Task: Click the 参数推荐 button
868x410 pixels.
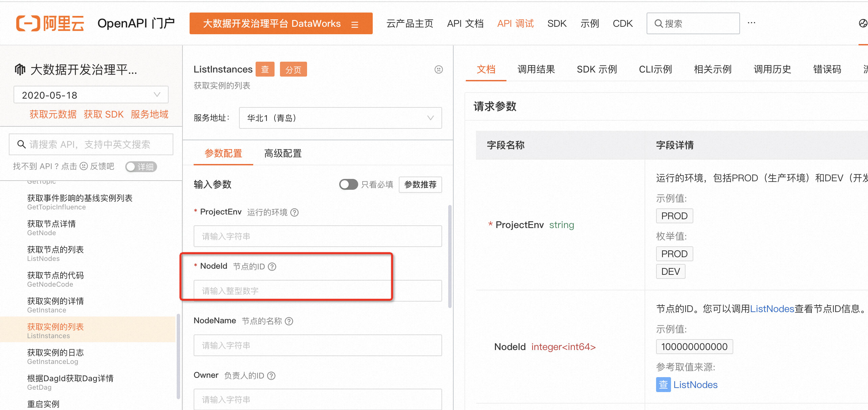Action: pyautogui.click(x=420, y=184)
